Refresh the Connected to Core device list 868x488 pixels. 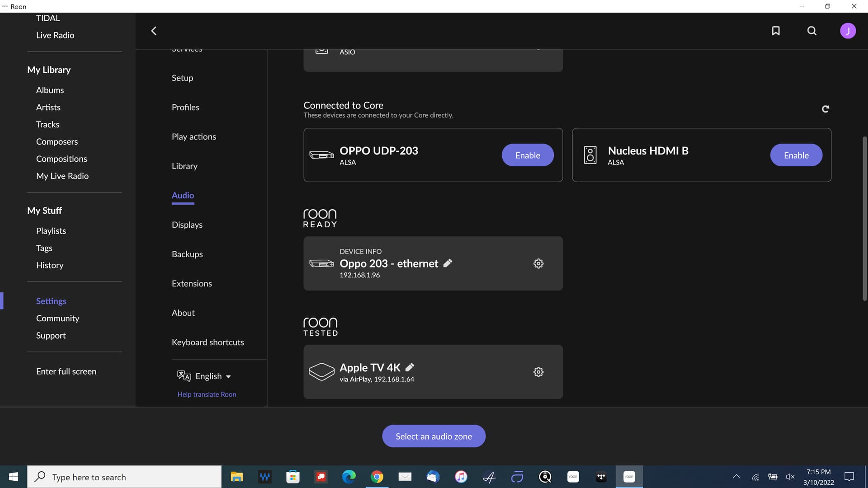click(x=826, y=109)
